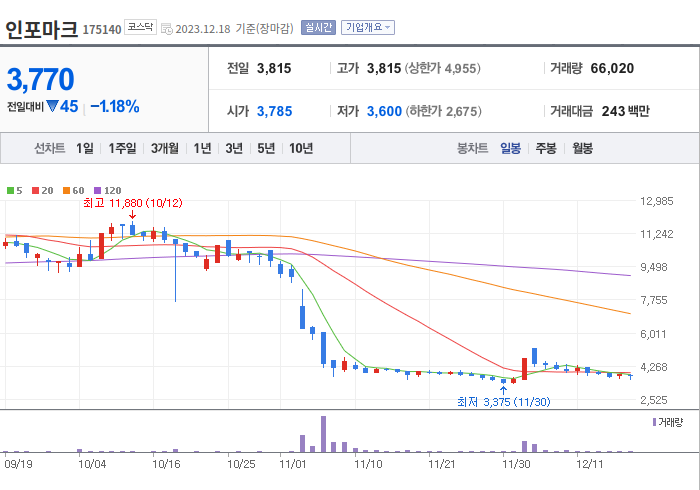
Task: Click the calendar icon beside the date 2023.12.18
Action: pyautogui.click(x=167, y=29)
